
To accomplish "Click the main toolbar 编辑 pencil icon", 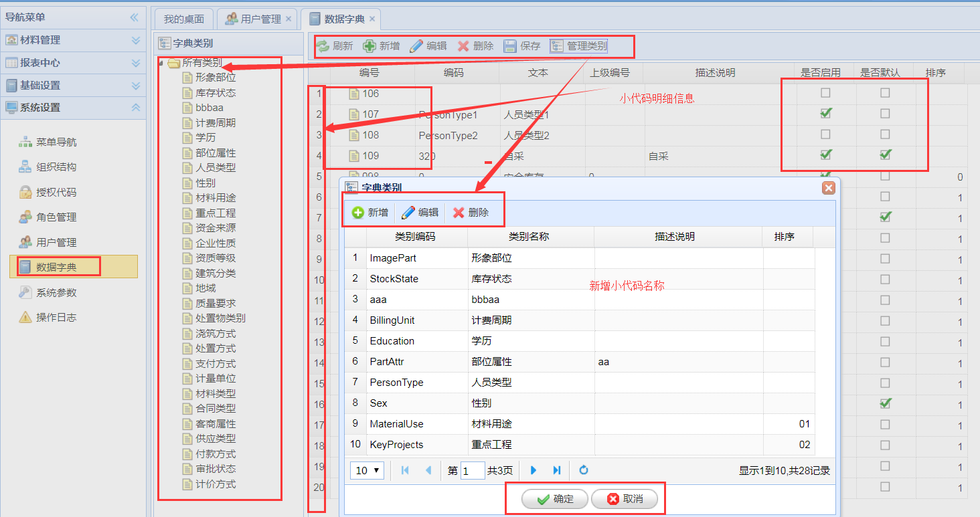I will click(x=416, y=46).
